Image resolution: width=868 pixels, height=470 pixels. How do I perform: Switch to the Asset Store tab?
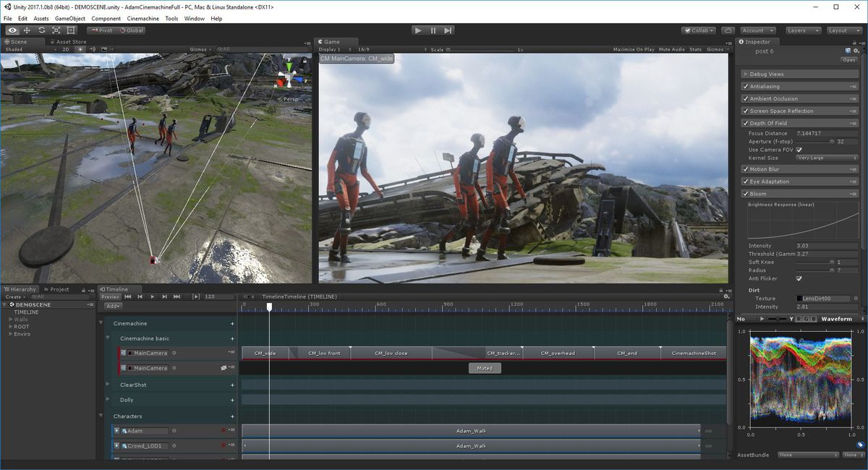pos(69,42)
